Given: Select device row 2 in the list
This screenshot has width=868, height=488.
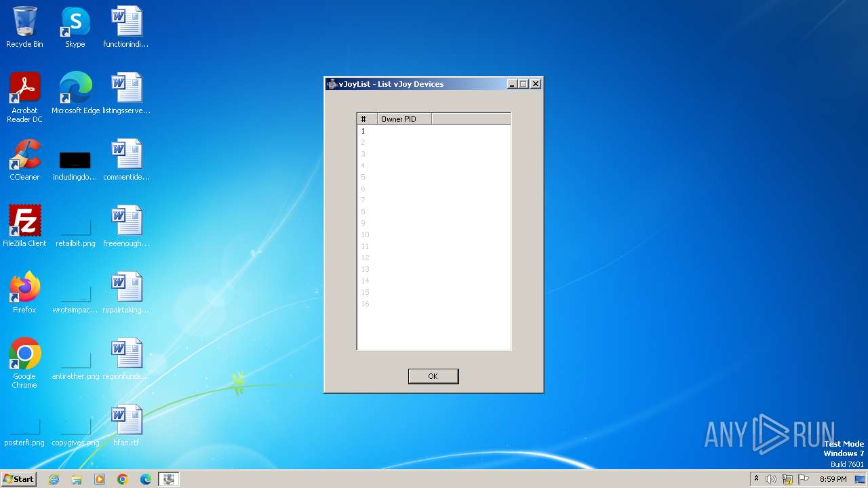Looking at the screenshot, I should [x=434, y=142].
